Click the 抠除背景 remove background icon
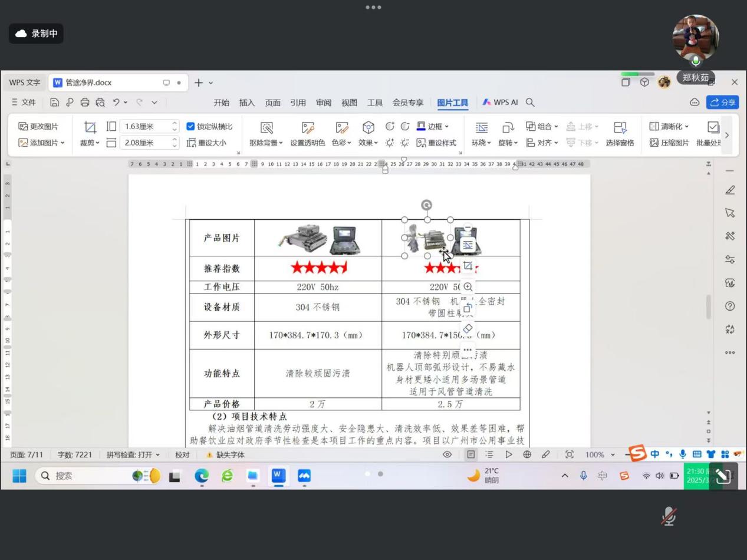 pos(266,128)
